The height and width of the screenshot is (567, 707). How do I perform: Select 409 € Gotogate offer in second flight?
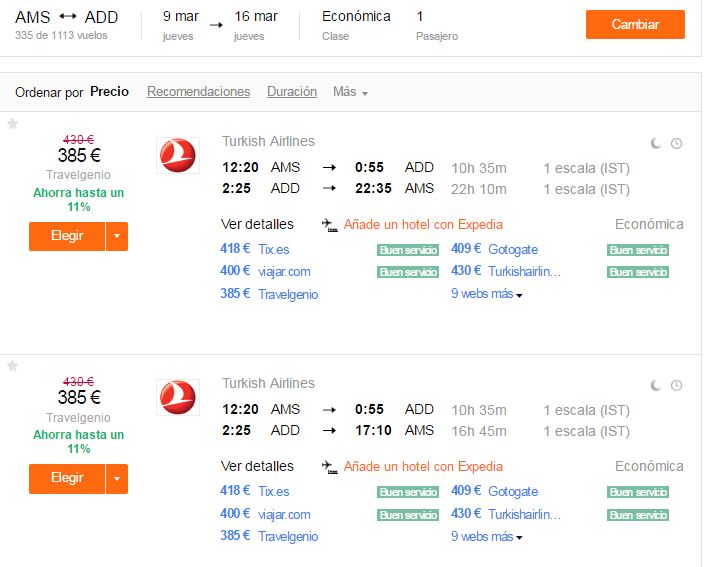point(495,491)
